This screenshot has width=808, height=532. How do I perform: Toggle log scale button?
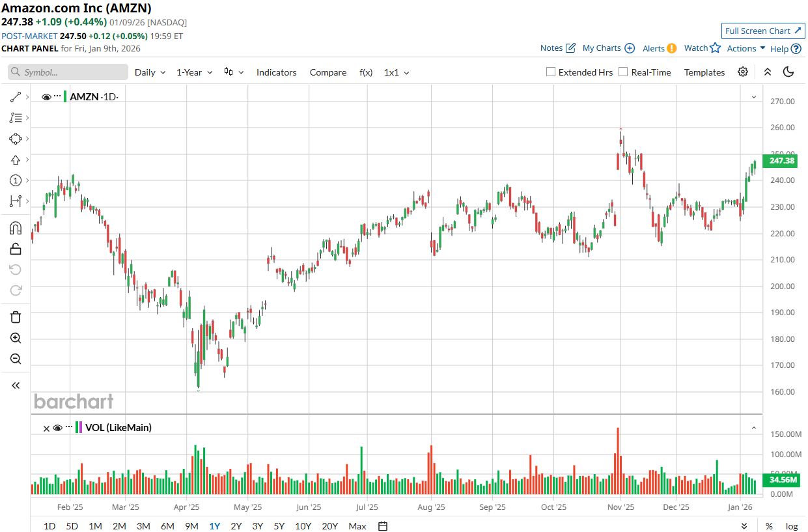click(792, 526)
